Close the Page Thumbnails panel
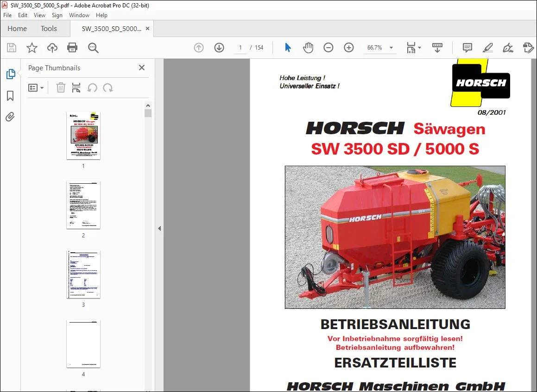The height and width of the screenshot is (392, 537). point(142,68)
